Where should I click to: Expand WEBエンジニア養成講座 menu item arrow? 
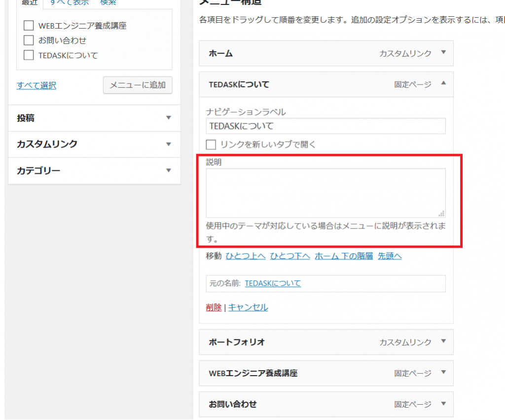(443, 373)
